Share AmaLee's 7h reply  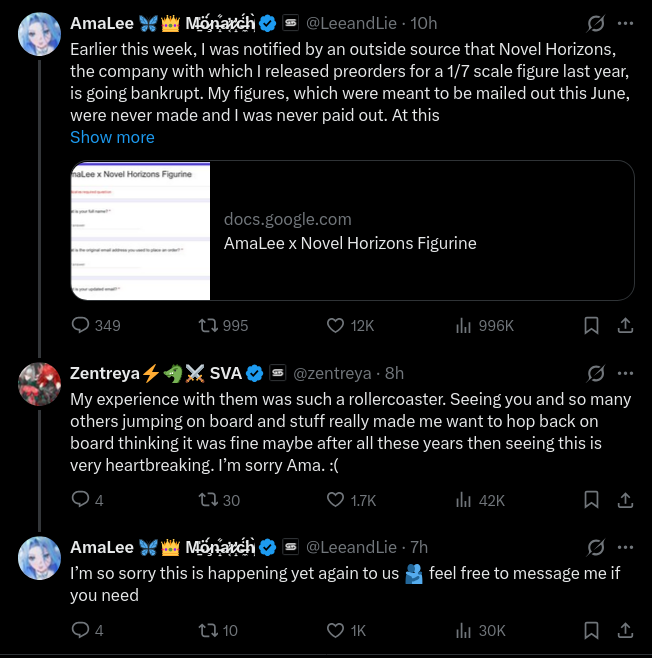pos(625,630)
